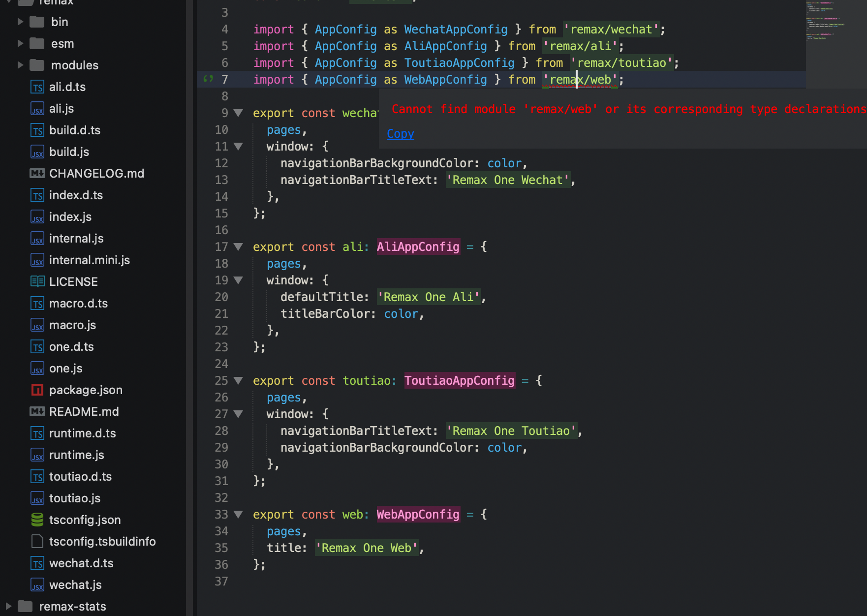Screen dimensions: 867x616
Task: Click the markdown icon of README.md
Action: (x=37, y=412)
